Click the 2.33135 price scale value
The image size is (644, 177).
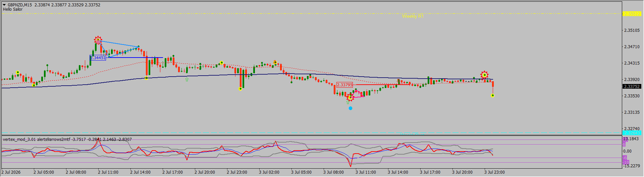click(x=632, y=112)
